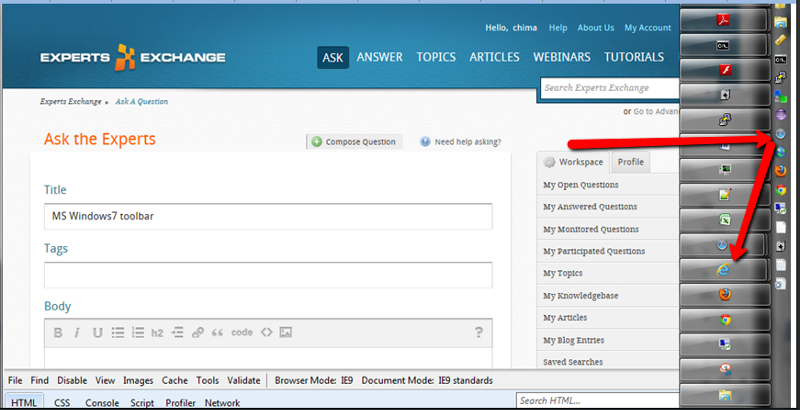
Task: Click small purple globe quick launch icon
Action: (781, 115)
